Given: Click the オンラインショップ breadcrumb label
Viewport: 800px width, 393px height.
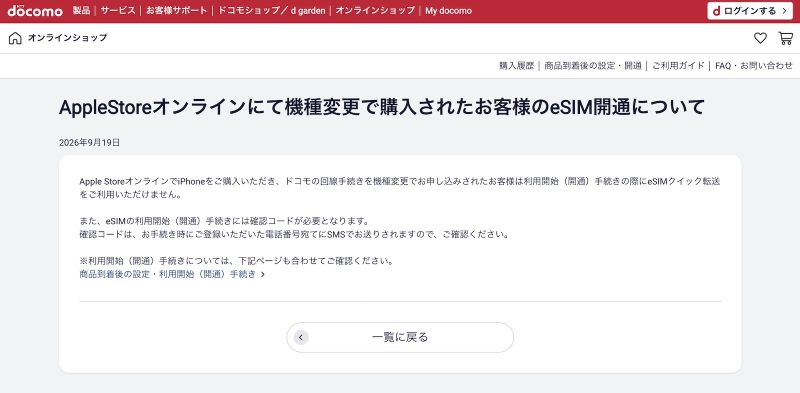Looking at the screenshot, I should [67, 38].
